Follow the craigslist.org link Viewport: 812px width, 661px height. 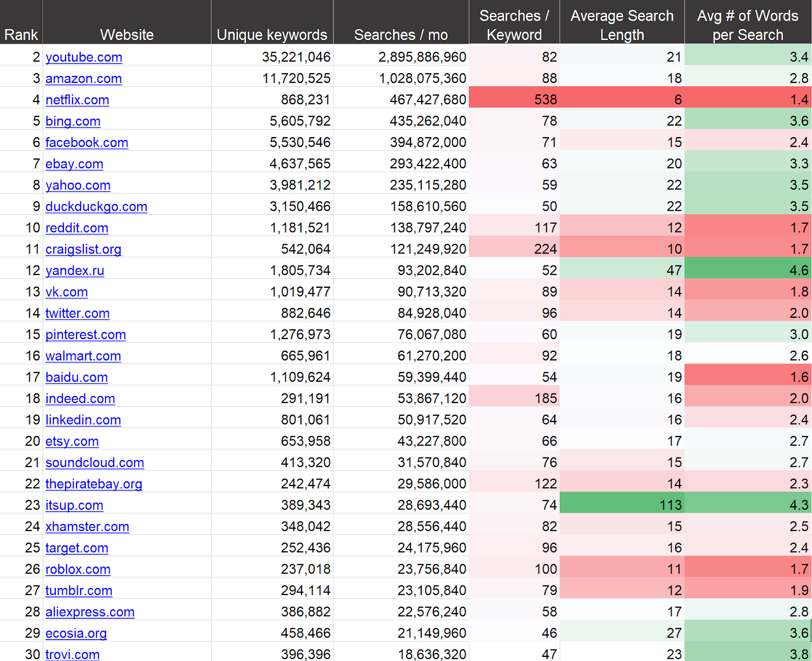pyautogui.click(x=83, y=249)
